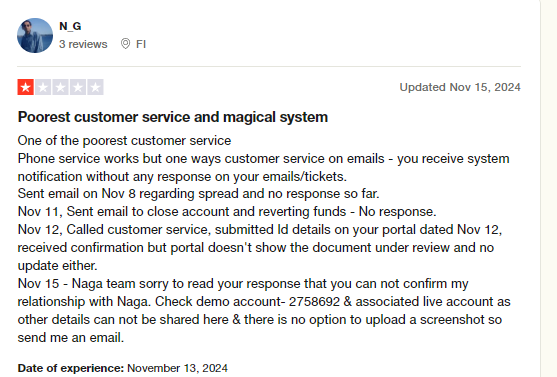Click the fourth grey rating star

[78, 87]
